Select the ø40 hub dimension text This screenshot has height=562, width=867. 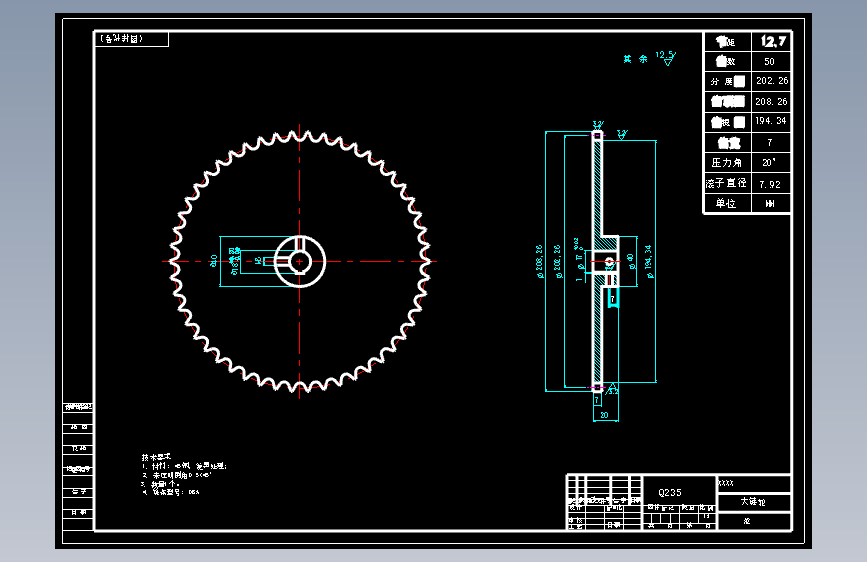tap(630, 261)
